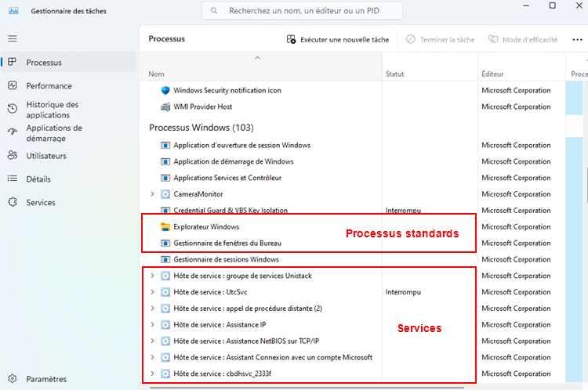588x390 pixels.
Task: Click Application de démarrage de Windows icon
Action: pyautogui.click(x=165, y=161)
